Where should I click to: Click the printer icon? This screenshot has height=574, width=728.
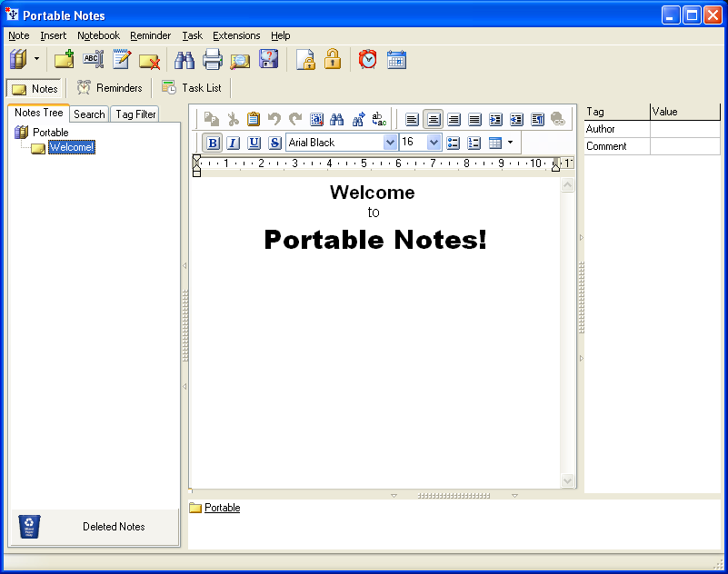[213, 59]
